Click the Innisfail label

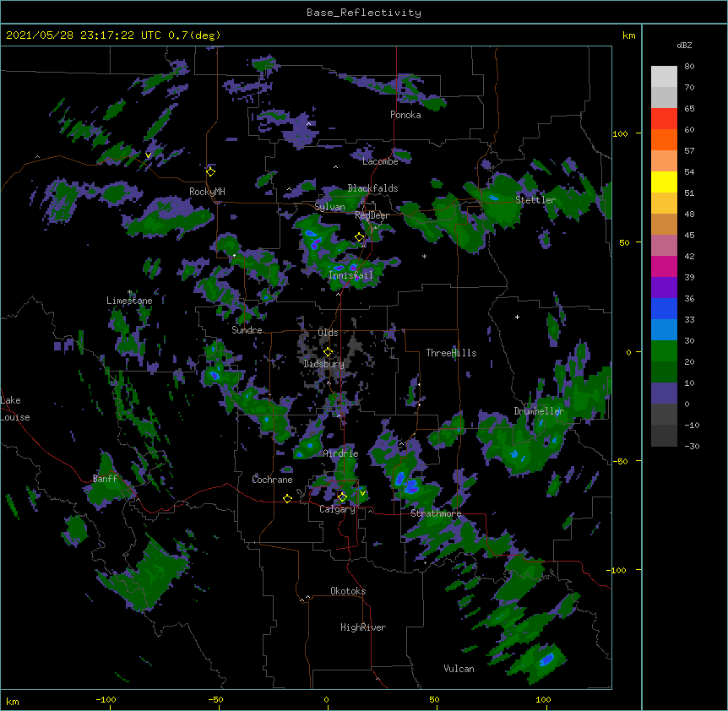click(x=351, y=275)
